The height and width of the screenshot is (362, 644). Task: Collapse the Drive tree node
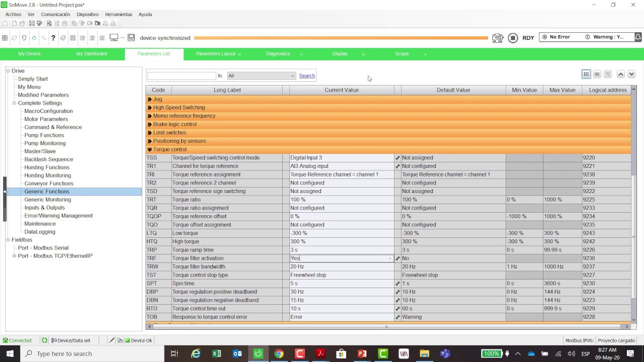point(8,71)
